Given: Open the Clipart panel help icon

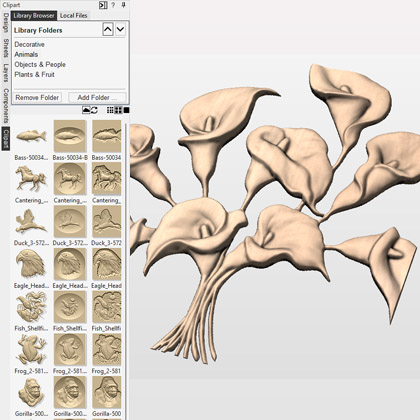Looking at the screenshot, I should pyautogui.click(x=113, y=5).
